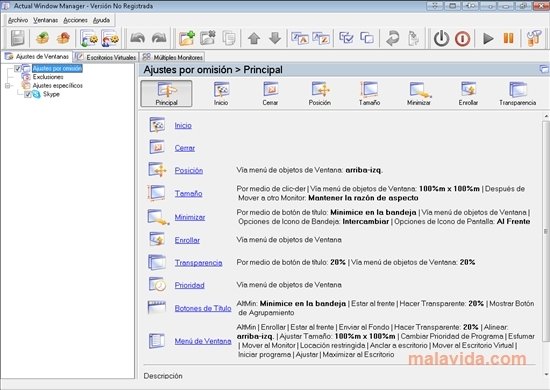Open the Inicio link in the list

click(x=183, y=125)
